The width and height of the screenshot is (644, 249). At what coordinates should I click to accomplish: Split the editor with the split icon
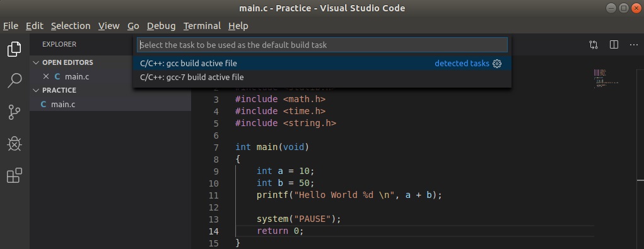click(x=614, y=44)
